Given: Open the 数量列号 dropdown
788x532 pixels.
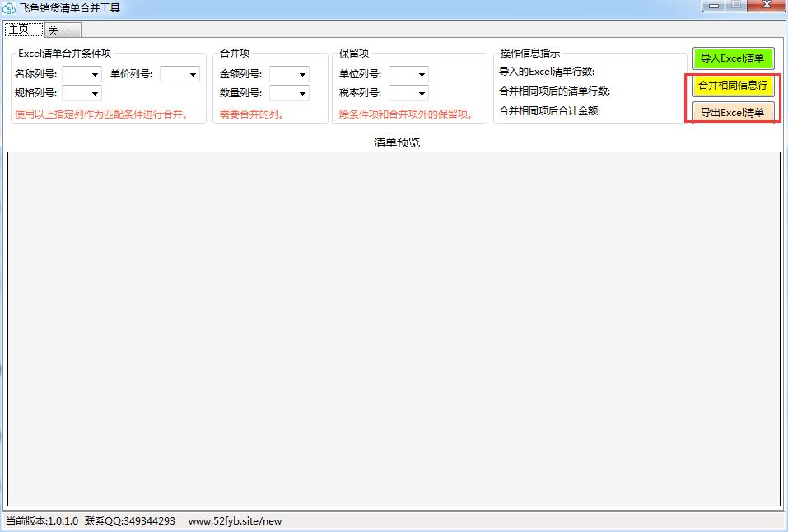Looking at the screenshot, I should pos(290,94).
